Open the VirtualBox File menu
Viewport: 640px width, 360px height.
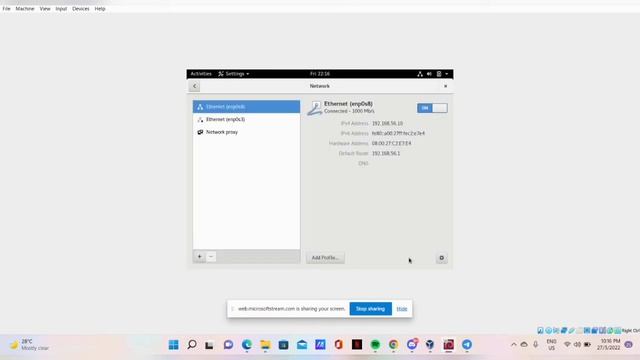(7, 9)
